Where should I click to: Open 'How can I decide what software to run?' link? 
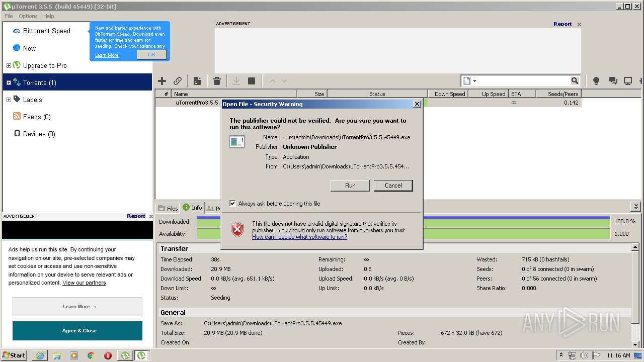[x=299, y=237]
